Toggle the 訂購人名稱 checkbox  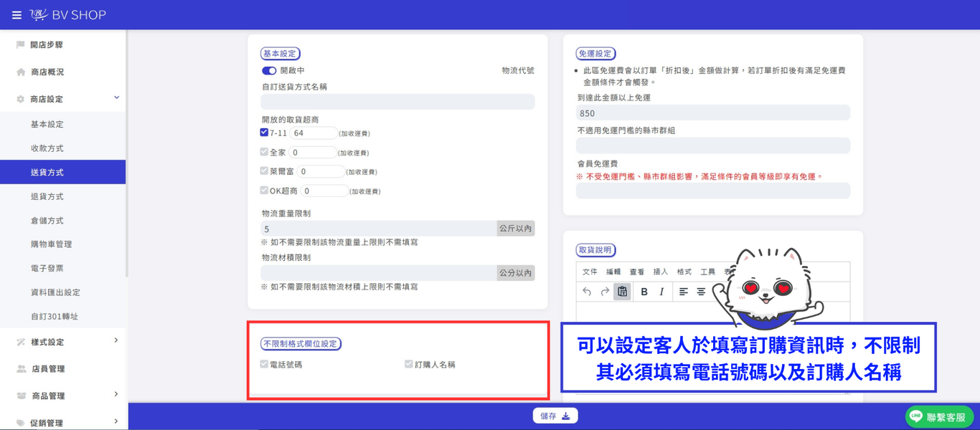click(x=409, y=364)
